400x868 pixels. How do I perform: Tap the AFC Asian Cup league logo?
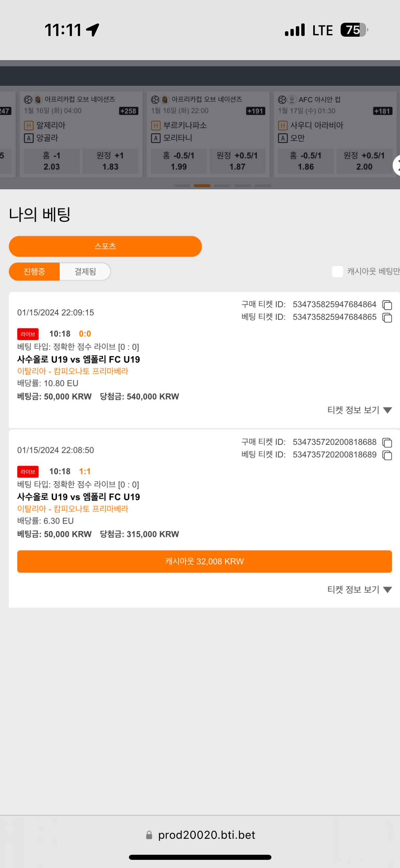(292, 100)
